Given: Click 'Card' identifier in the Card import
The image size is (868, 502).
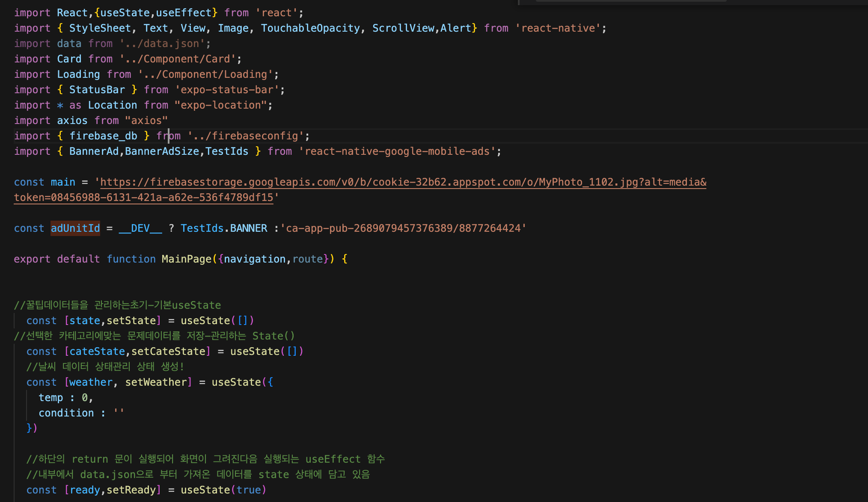Looking at the screenshot, I should (69, 59).
